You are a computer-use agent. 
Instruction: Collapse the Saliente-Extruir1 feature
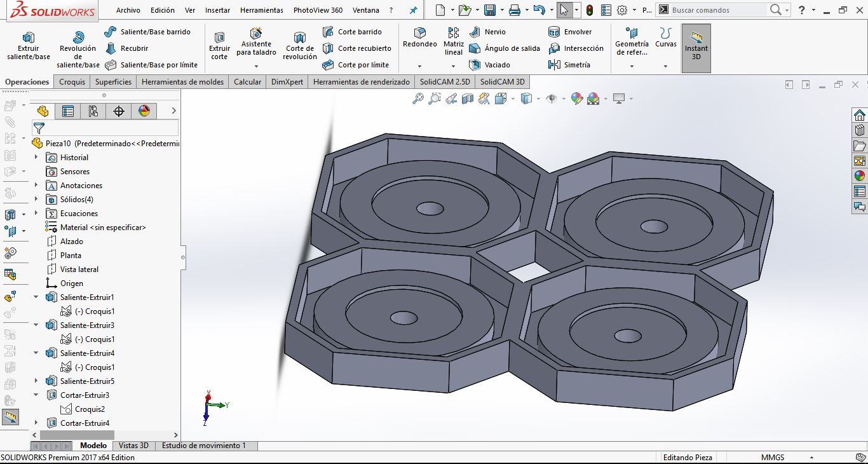36,297
